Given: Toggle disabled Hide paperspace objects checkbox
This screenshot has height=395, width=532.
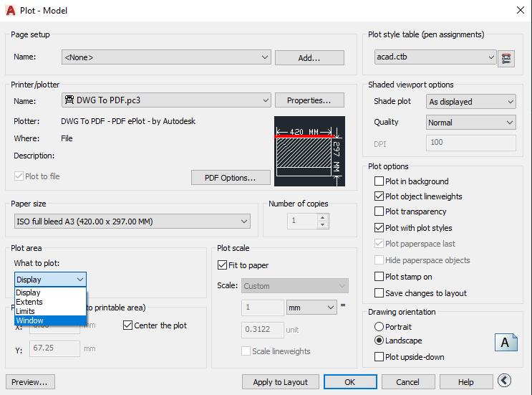Looking at the screenshot, I should tap(379, 260).
